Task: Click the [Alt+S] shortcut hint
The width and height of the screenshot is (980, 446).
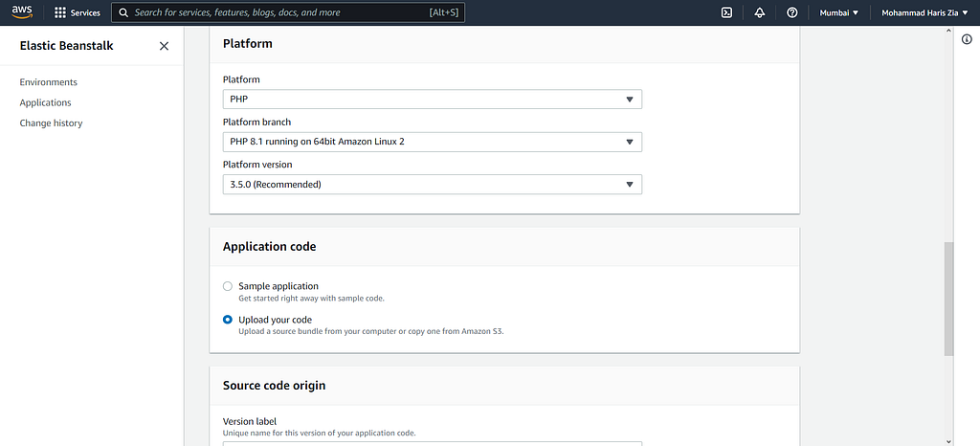Action: point(444,12)
